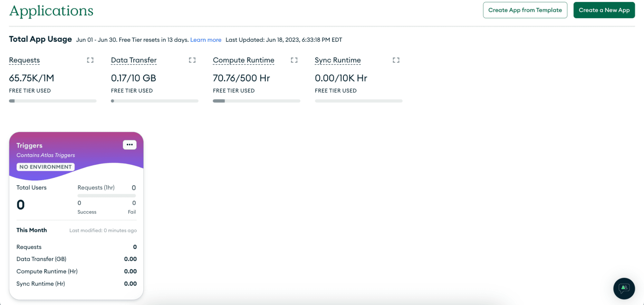Click the Compute Runtime progress bar
Screen dimensions: 644x305
coord(256,101)
